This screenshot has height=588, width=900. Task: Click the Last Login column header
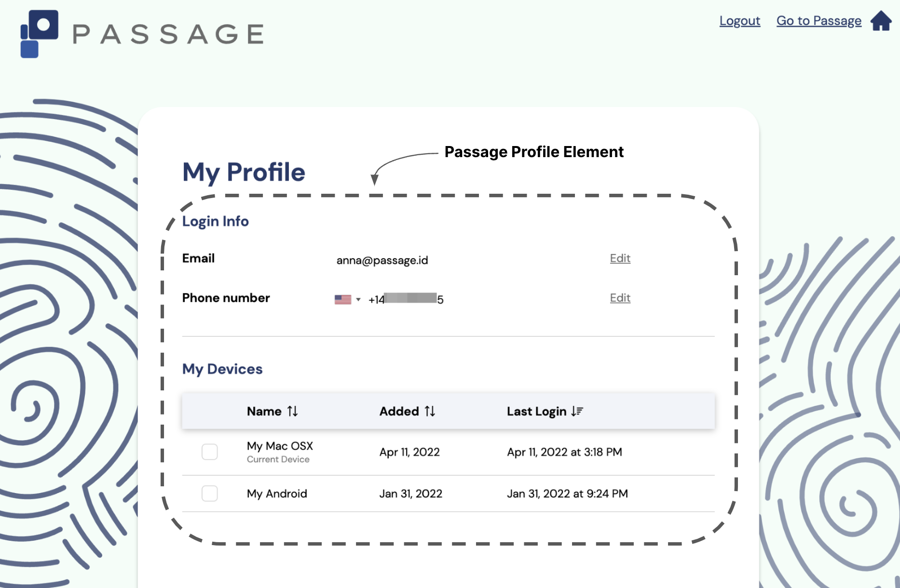pyautogui.click(x=536, y=411)
